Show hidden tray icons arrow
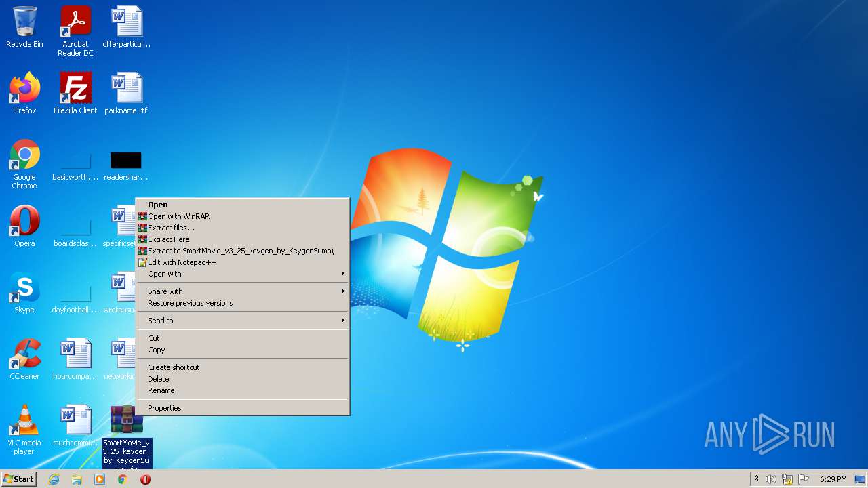 [x=756, y=479]
